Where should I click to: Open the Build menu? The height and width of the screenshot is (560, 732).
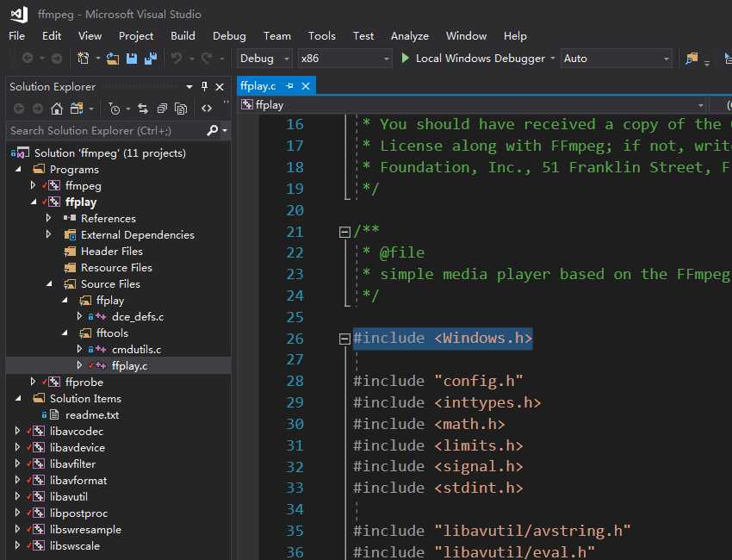[183, 36]
